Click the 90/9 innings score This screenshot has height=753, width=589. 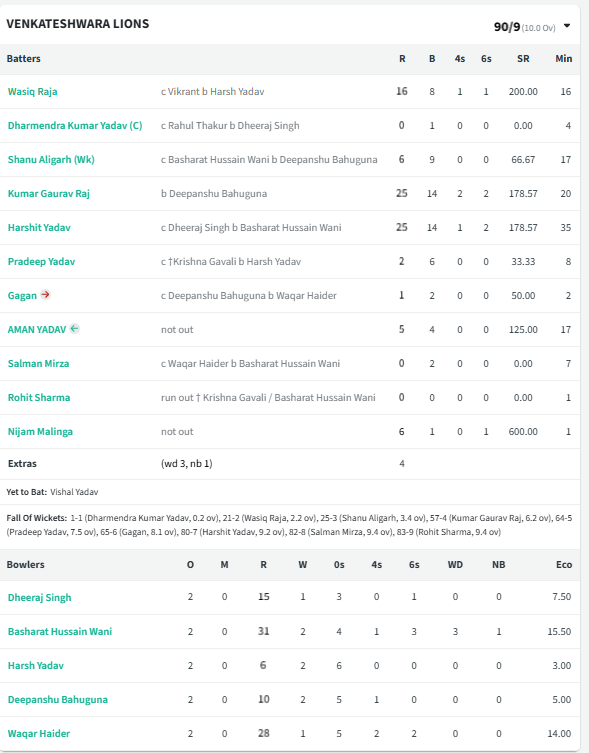[507, 27]
